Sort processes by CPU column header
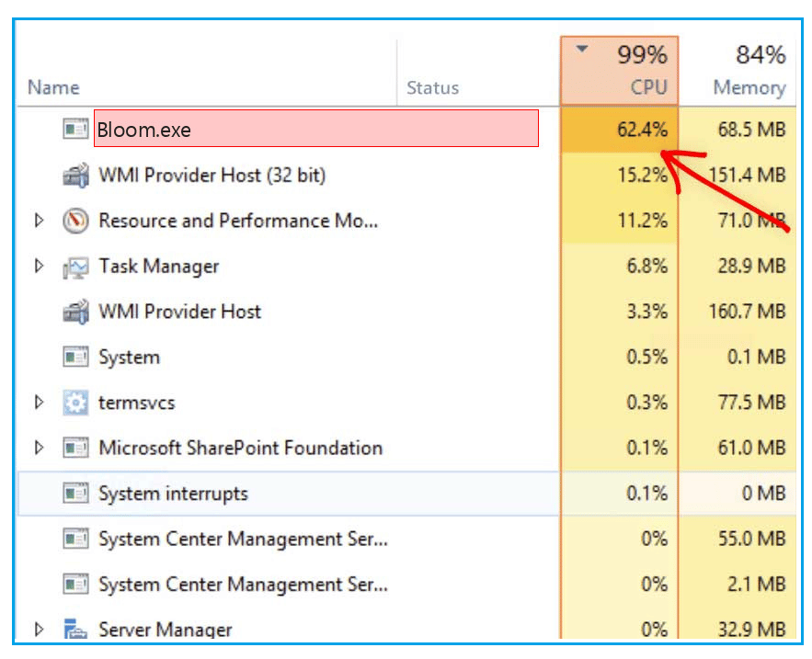The height and width of the screenshot is (659, 812). (620, 71)
